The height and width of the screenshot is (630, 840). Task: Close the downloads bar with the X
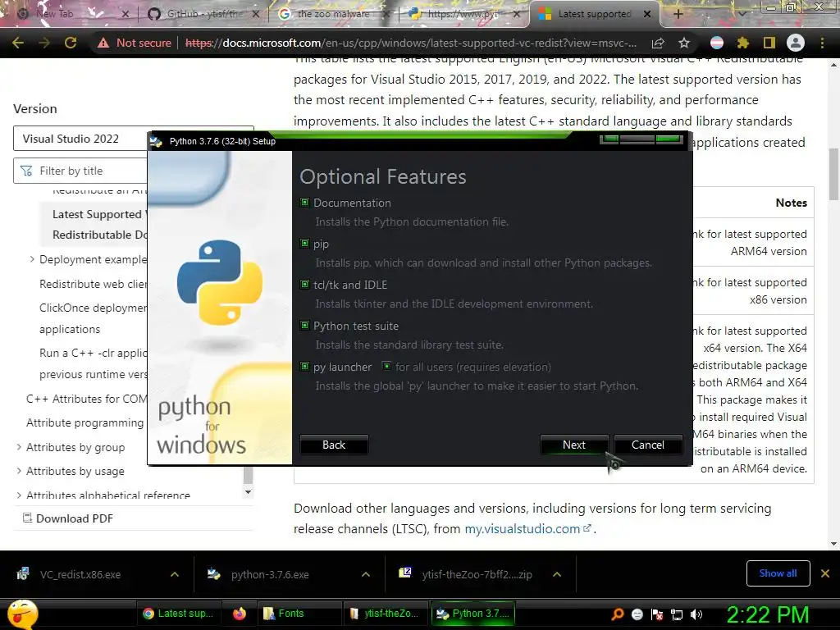click(825, 573)
